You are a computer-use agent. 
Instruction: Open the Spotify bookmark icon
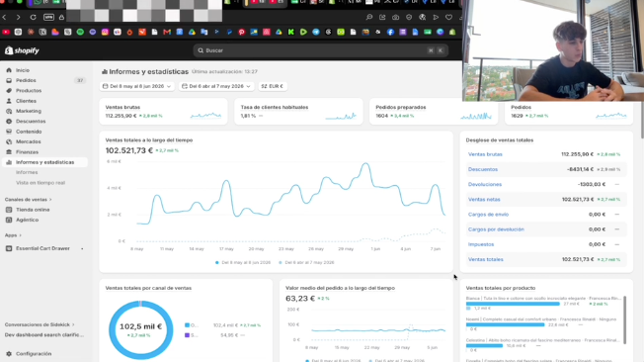click(80, 32)
